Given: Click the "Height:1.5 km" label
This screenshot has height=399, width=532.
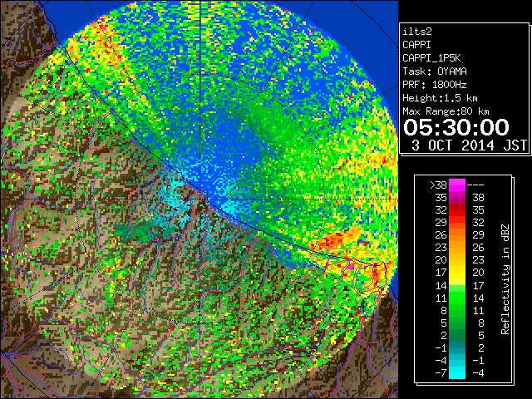Looking at the screenshot, I should pos(440,98).
